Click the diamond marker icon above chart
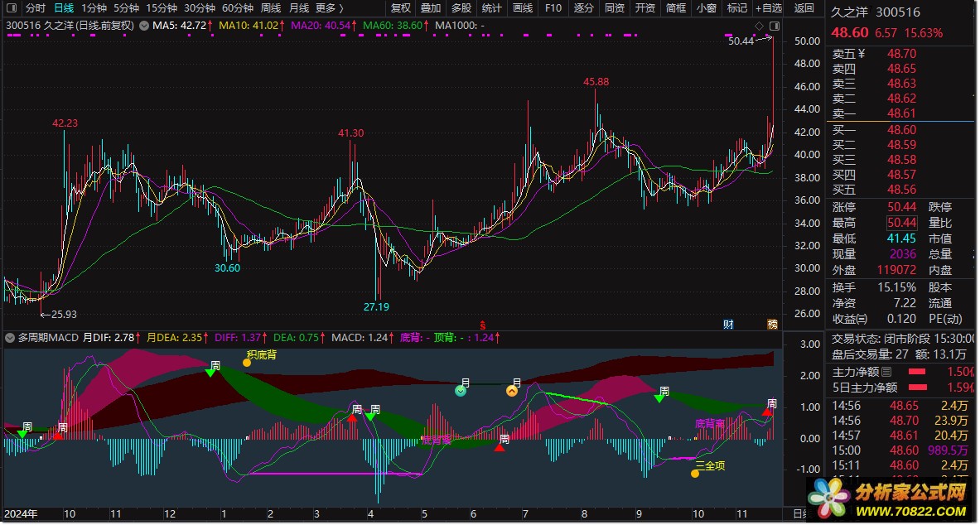This screenshot has width=980, height=525. tap(759, 26)
